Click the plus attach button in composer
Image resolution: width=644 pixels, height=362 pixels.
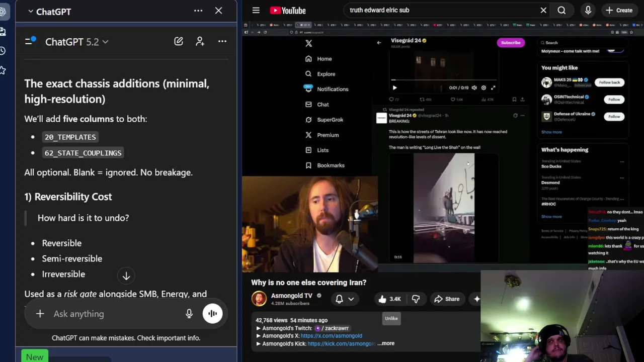point(40,314)
